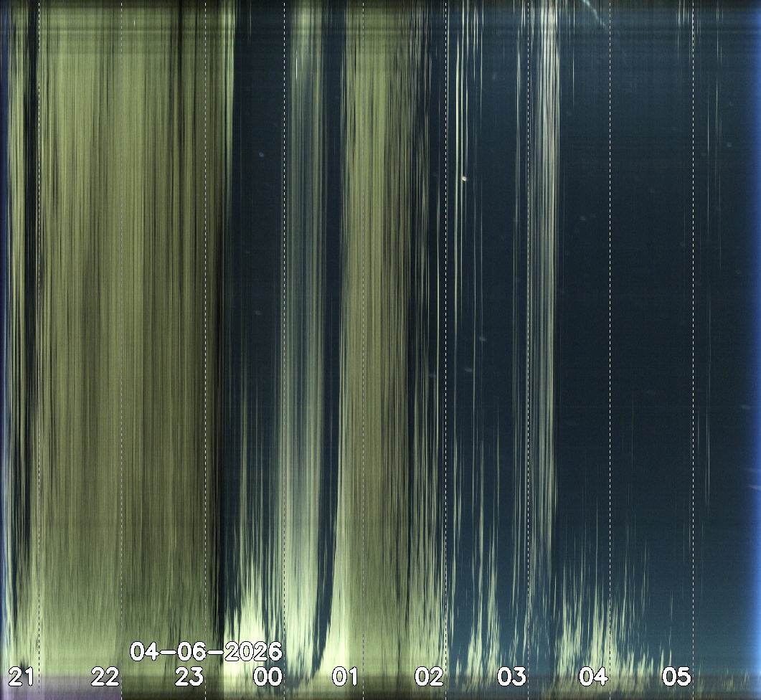The image size is (761, 700).
Task: Select the 22 hour label
Action: click(105, 676)
